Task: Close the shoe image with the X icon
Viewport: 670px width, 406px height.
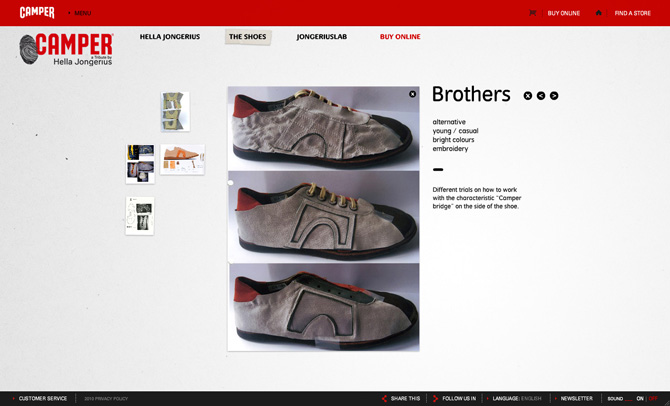Action: pyautogui.click(x=412, y=94)
